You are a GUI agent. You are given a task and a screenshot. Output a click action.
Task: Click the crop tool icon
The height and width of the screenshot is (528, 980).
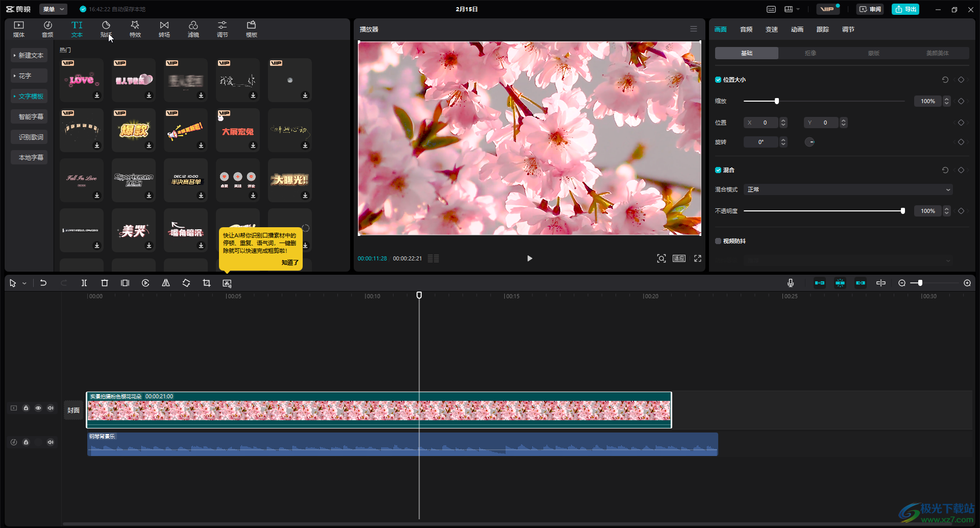coord(207,283)
